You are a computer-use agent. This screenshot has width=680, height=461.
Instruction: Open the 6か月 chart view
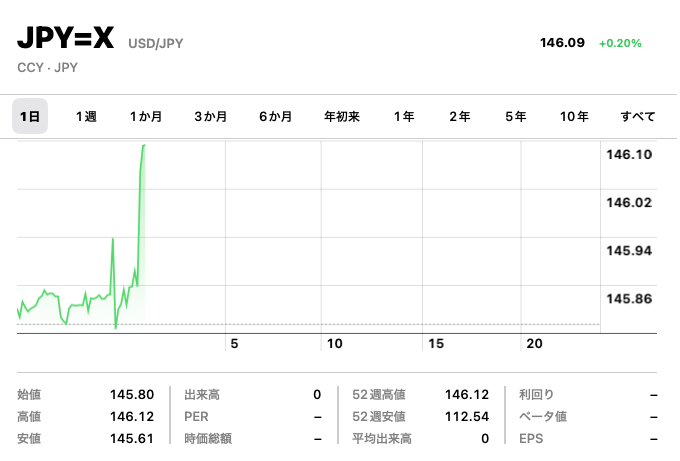click(275, 117)
